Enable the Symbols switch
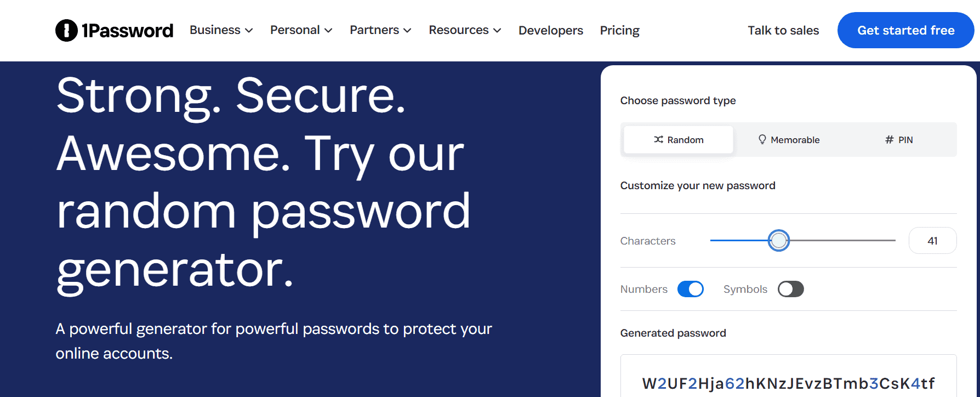This screenshot has width=980, height=397. tap(790, 289)
